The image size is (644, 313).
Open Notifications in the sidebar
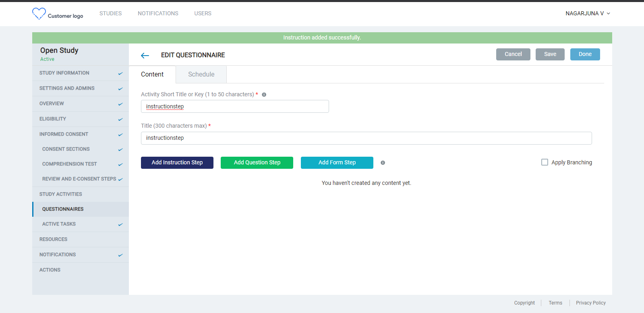point(81,255)
